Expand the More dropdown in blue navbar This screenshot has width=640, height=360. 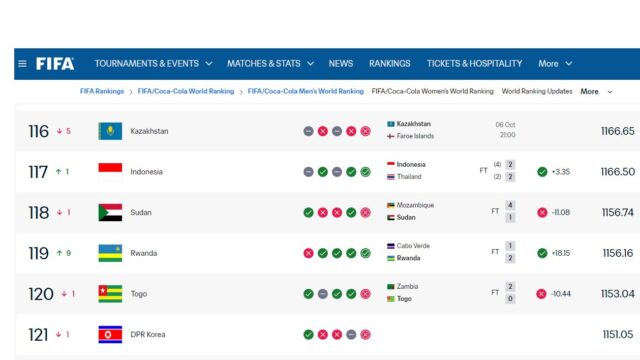(555, 64)
